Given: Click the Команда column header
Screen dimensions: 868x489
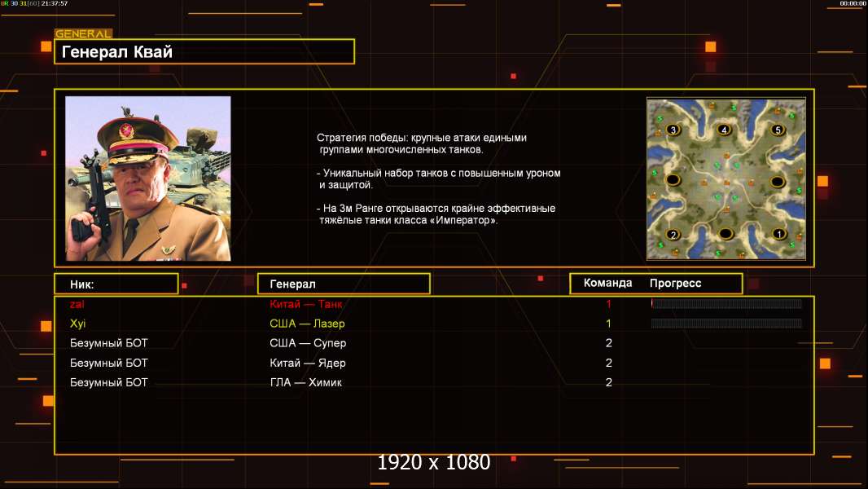Looking at the screenshot, I should (607, 283).
